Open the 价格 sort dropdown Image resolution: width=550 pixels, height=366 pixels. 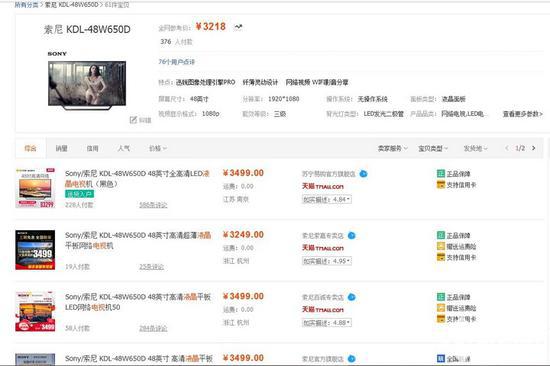(157, 148)
